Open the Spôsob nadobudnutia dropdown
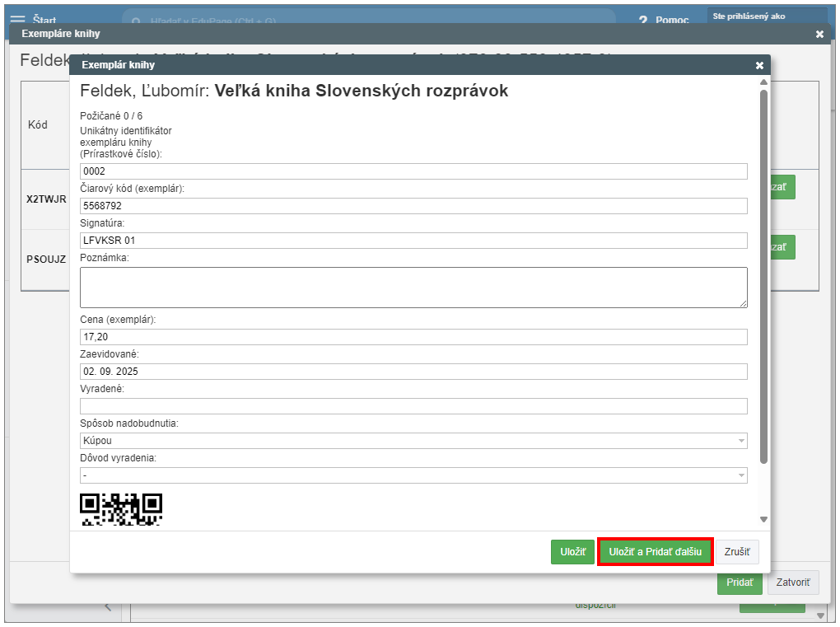This screenshot has width=840, height=627. pos(413,441)
